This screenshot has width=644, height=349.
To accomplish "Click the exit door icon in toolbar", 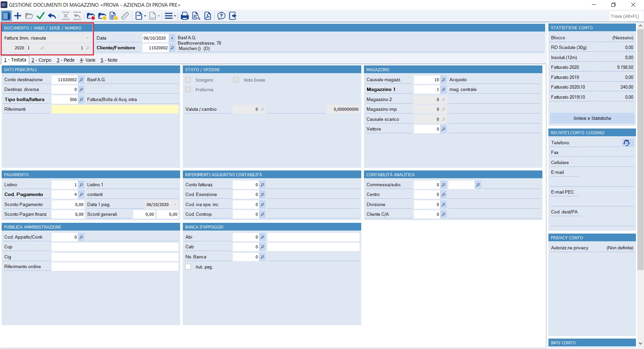I will tap(233, 16).
